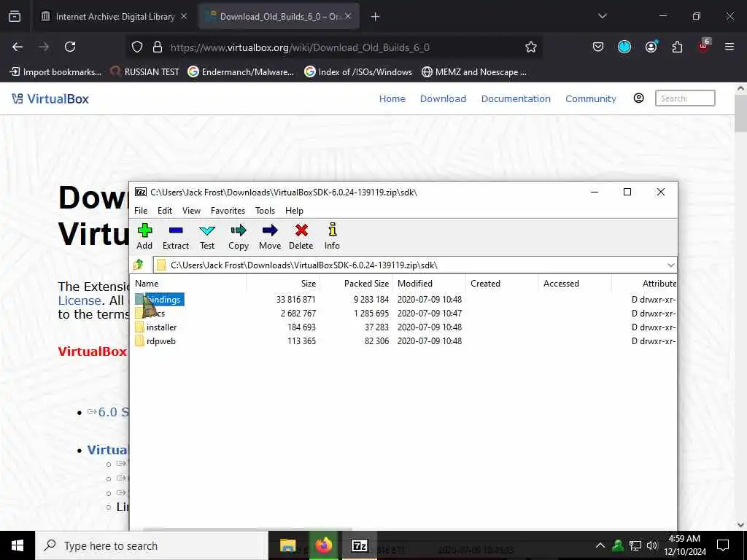Open Endermanch/Malware bookmark
Image resolution: width=747 pixels, height=560 pixels.
pos(241,72)
